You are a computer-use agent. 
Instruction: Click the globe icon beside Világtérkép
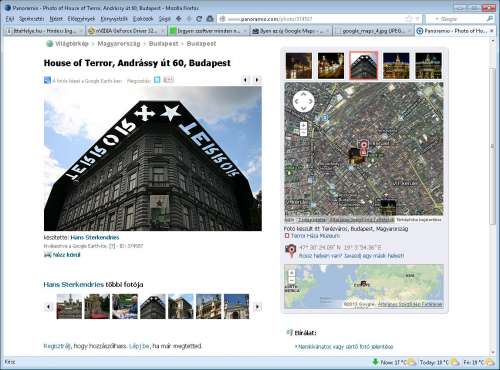pos(50,44)
